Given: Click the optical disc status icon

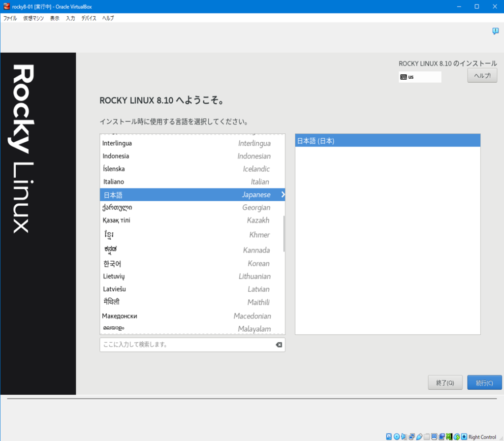Looking at the screenshot, I should pos(397,437).
